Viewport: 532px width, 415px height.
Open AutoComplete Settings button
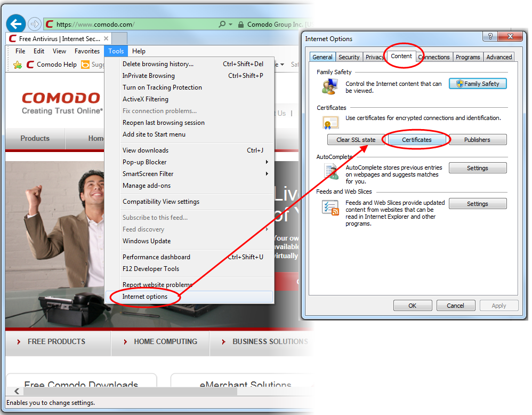pos(478,168)
